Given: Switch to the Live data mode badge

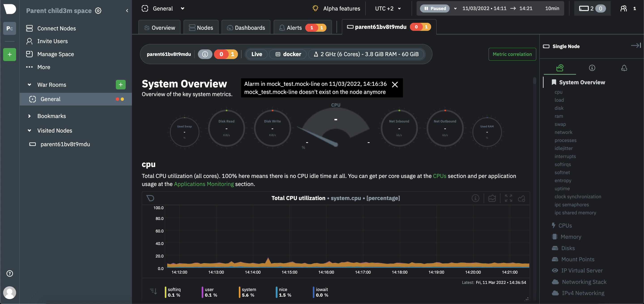Looking at the screenshot, I should pyautogui.click(x=256, y=54).
